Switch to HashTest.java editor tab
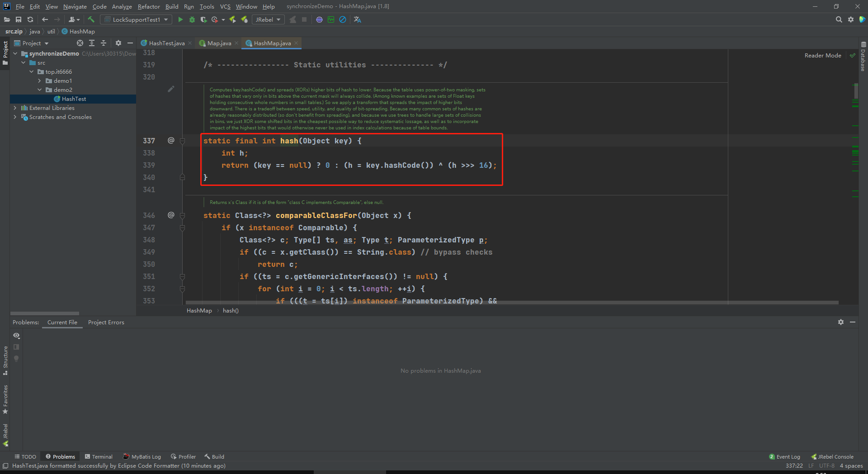Viewport: 868px width, 474px height. coord(166,43)
